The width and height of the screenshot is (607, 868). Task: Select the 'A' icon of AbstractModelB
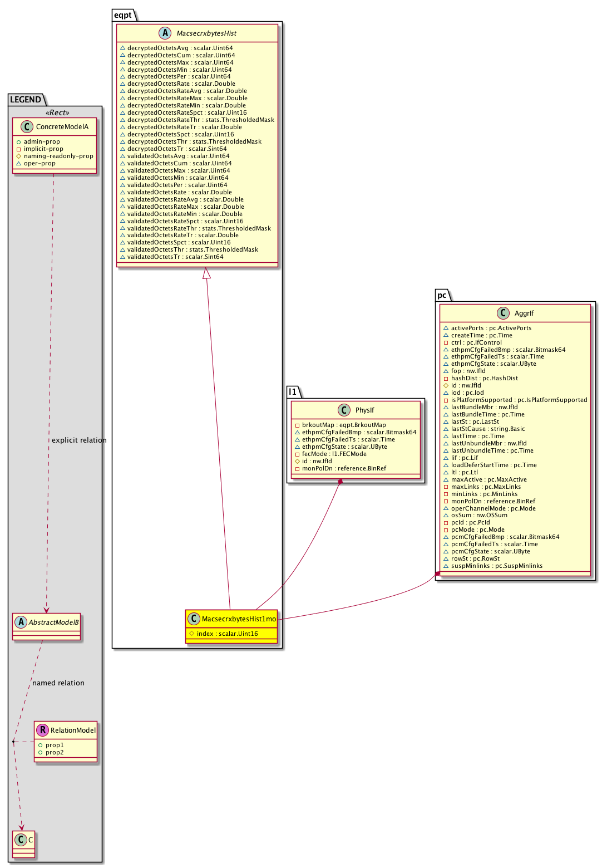pyautogui.click(x=21, y=622)
